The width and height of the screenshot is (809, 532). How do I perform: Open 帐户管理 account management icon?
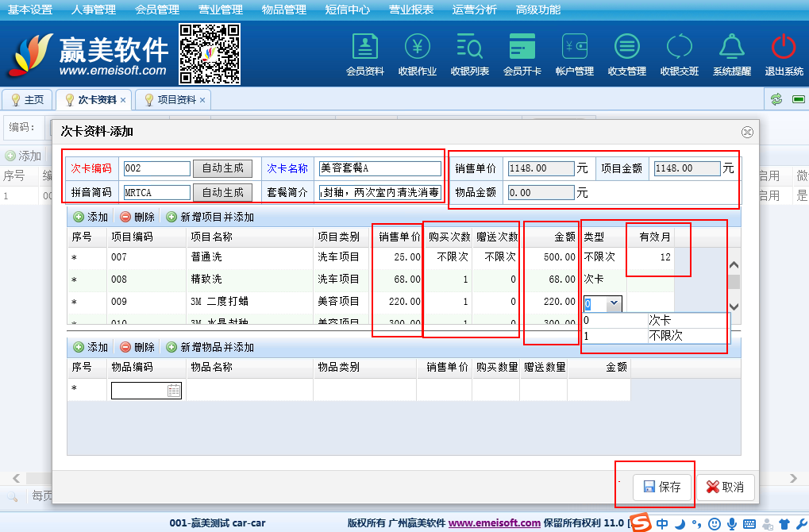click(x=574, y=53)
